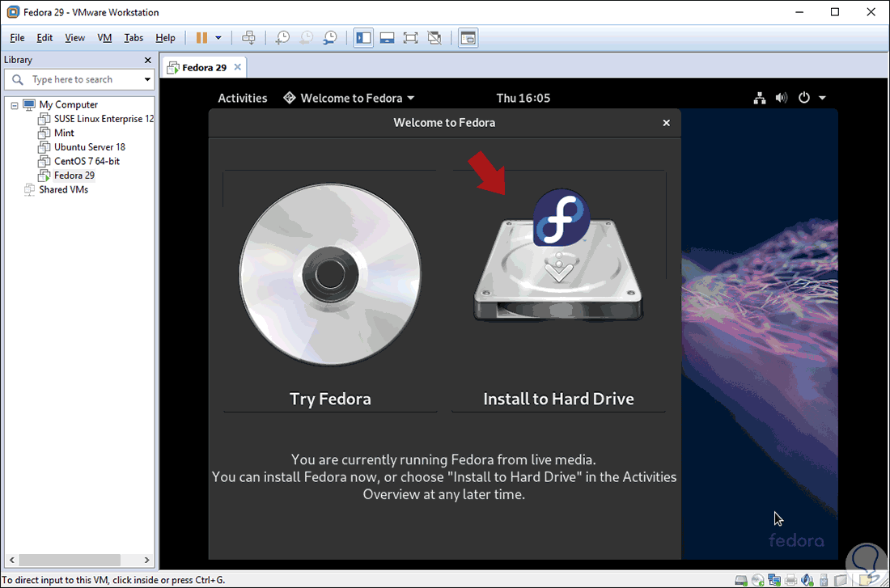890x588 pixels.
Task: Click the hard disk device status icon
Action: (741, 579)
